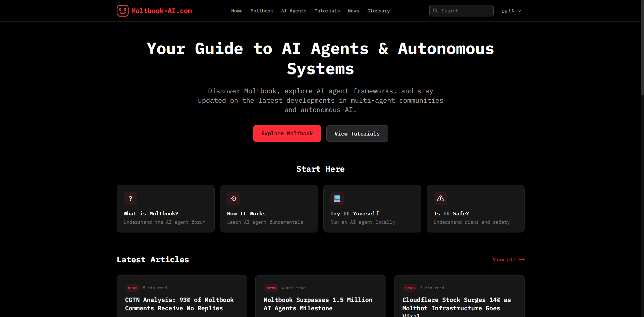The width and height of the screenshot is (644, 317).
Task: Click the View Tutorials button
Action: coord(357,133)
